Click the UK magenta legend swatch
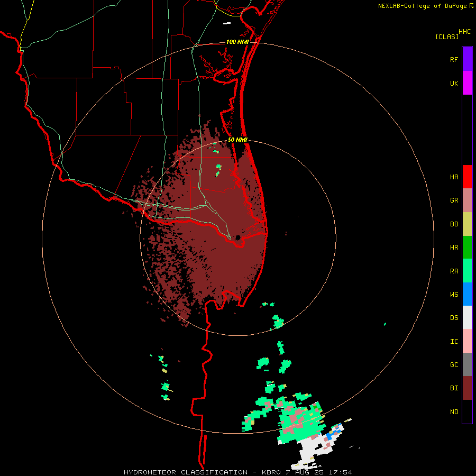This screenshot has height=476, width=476. tap(467, 83)
